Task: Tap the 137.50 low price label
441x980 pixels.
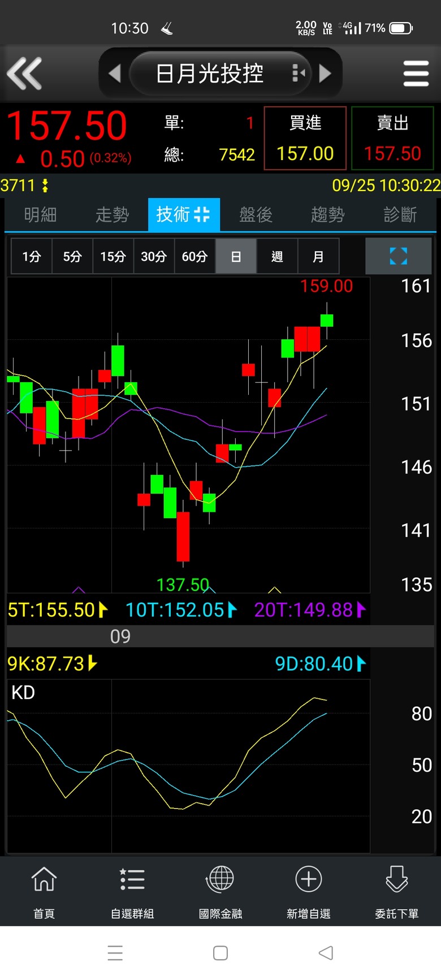Action: 183,584
